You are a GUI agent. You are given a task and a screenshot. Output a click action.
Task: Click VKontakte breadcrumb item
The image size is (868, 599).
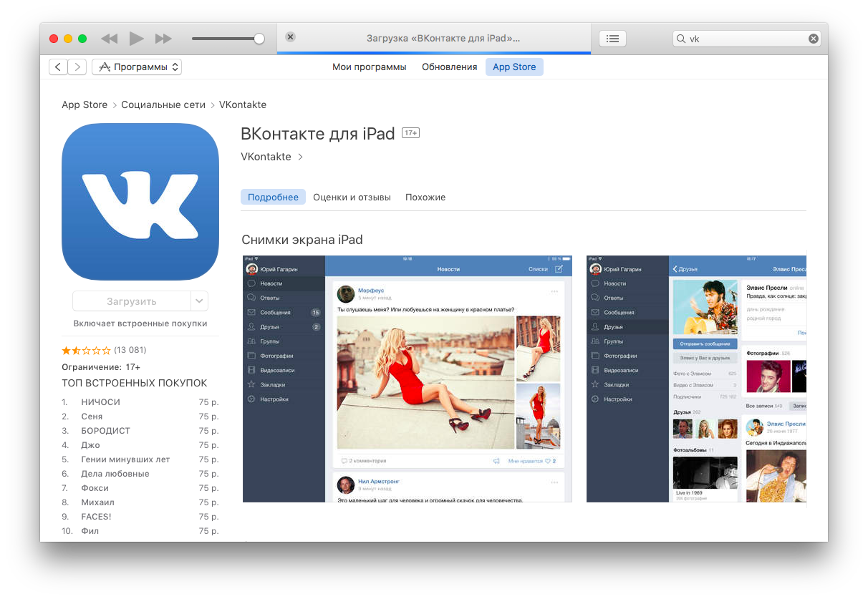pos(243,104)
